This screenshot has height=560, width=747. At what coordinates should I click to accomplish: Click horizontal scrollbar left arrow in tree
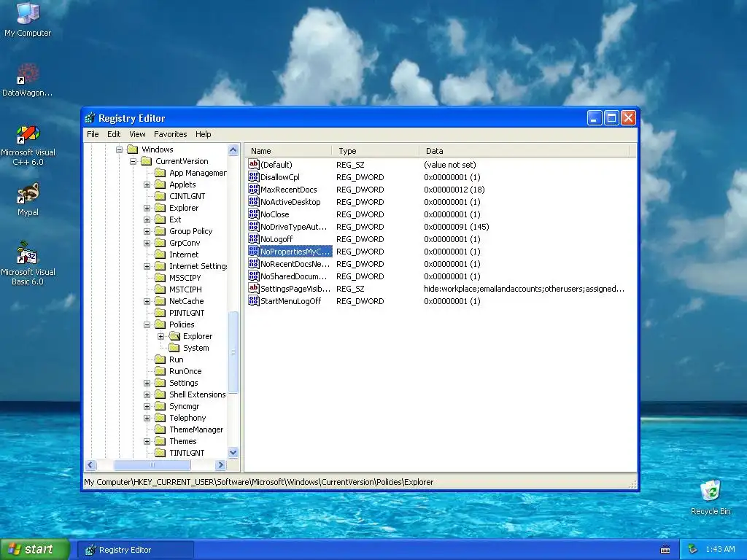pos(91,464)
